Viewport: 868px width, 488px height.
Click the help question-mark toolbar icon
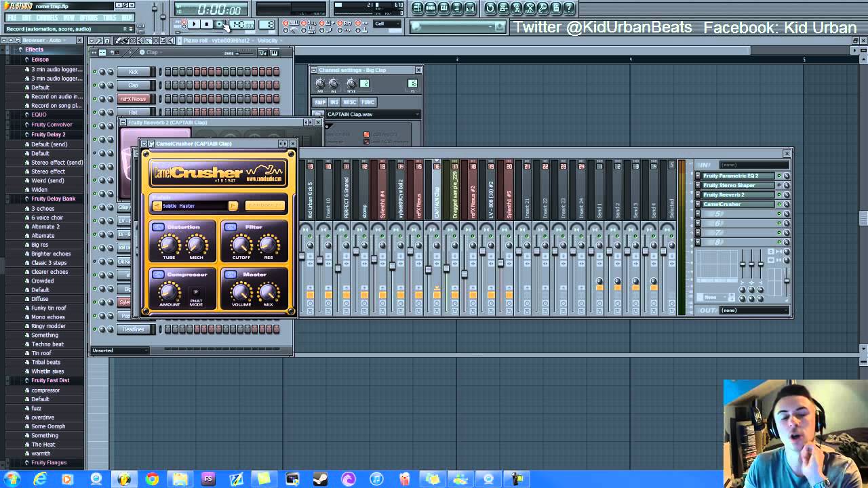[x=568, y=8]
